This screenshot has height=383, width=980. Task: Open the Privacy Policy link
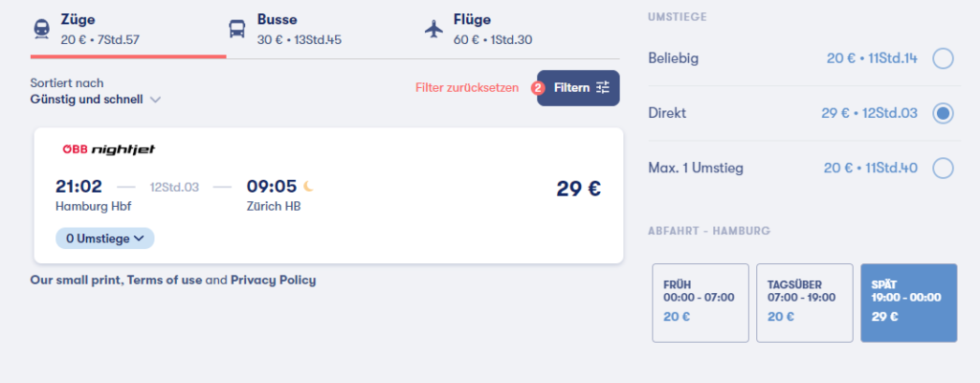click(273, 281)
